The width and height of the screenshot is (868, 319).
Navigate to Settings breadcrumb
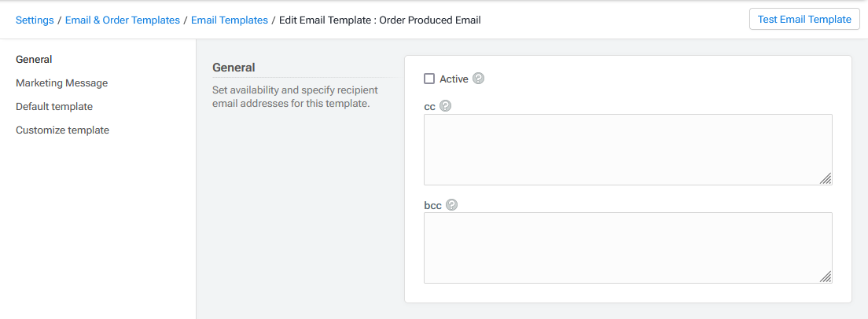coord(35,20)
